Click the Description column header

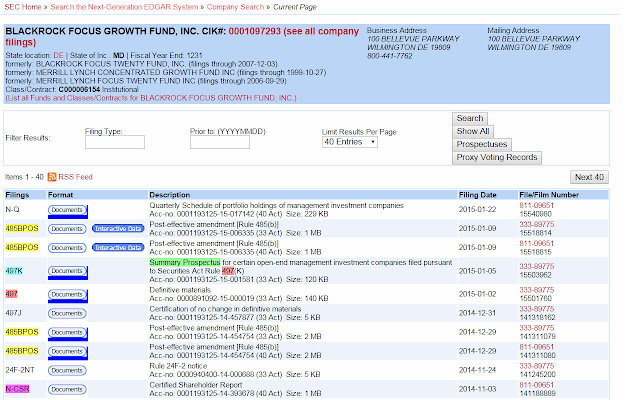169,195
